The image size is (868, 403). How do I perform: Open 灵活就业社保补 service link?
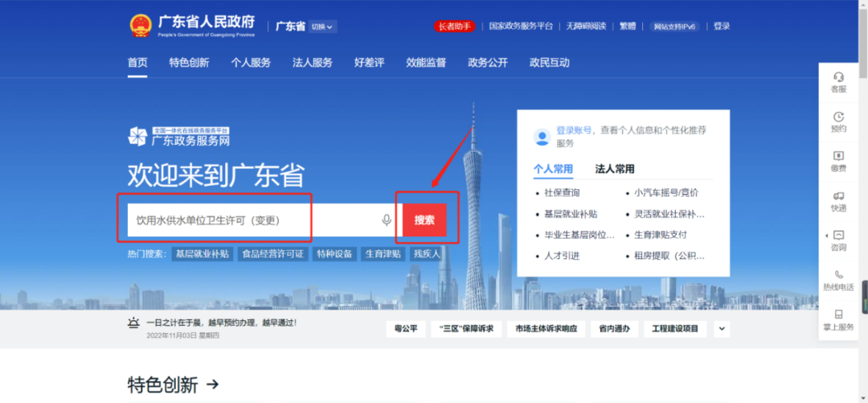click(669, 214)
